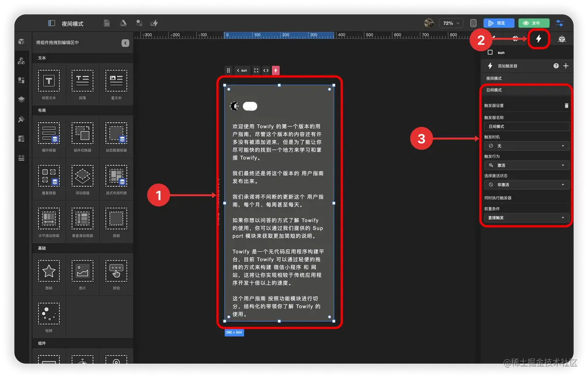588x378 pixels.
Task: Open the zoom 72% dropdown
Action: [x=451, y=23]
